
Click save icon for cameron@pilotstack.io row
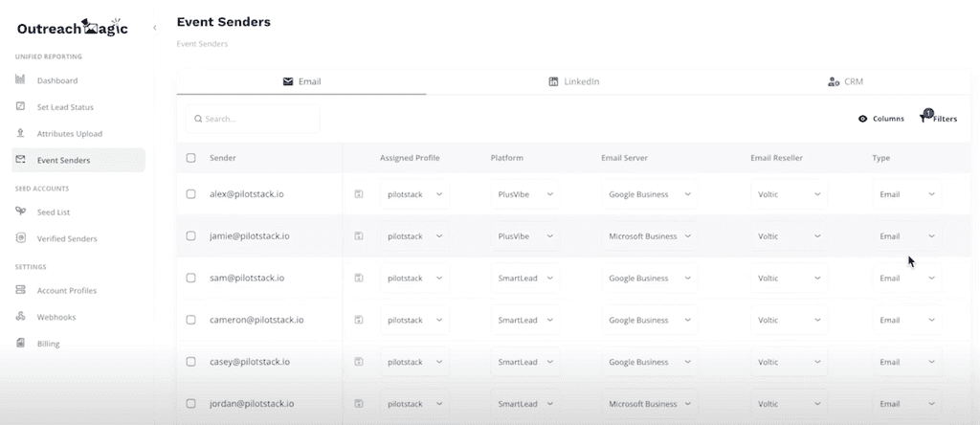359,320
